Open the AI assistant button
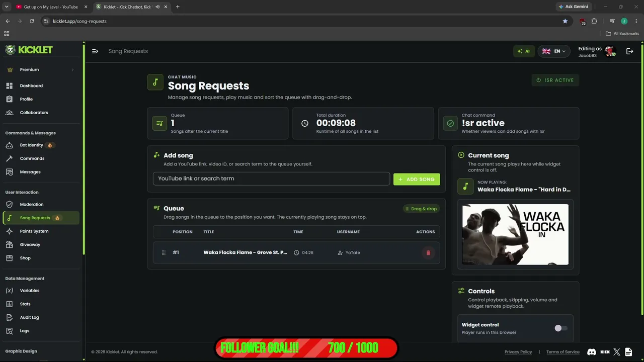 click(x=524, y=51)
